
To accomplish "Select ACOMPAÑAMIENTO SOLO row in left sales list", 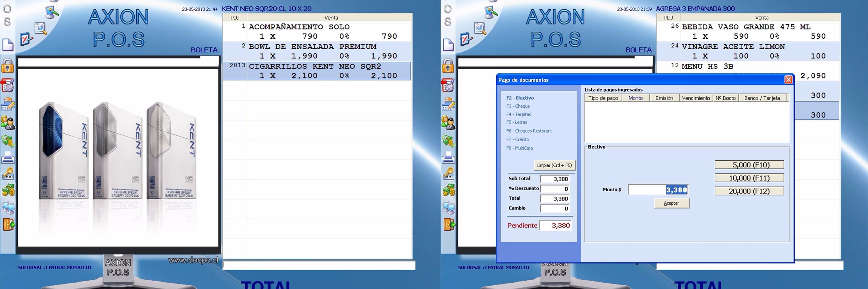I will point(317,32).
